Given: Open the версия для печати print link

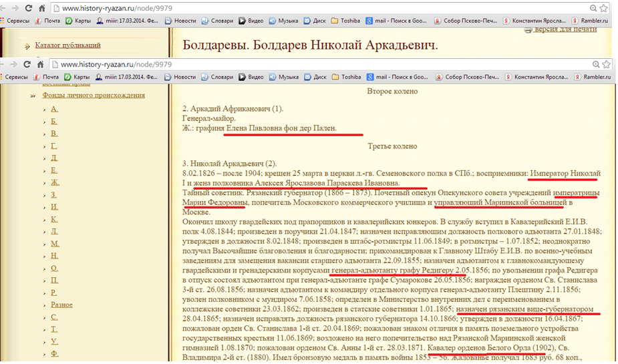Looking at the screenshot, I should (x=565, y=29).
